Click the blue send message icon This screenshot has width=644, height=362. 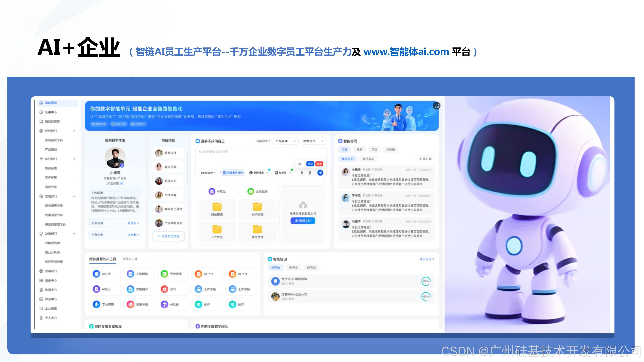click(320, 173)
